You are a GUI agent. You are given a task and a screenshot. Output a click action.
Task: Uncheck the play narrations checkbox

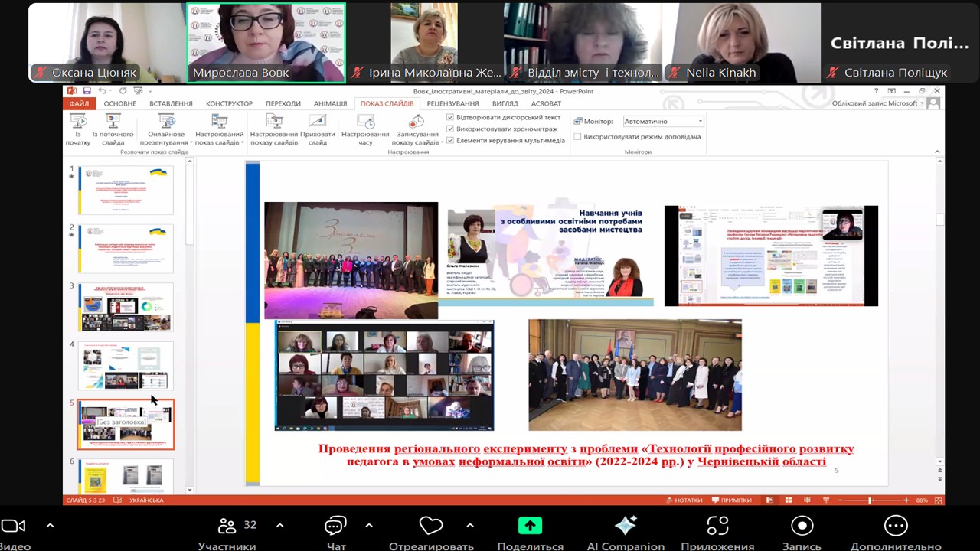[x=450, y=118]
